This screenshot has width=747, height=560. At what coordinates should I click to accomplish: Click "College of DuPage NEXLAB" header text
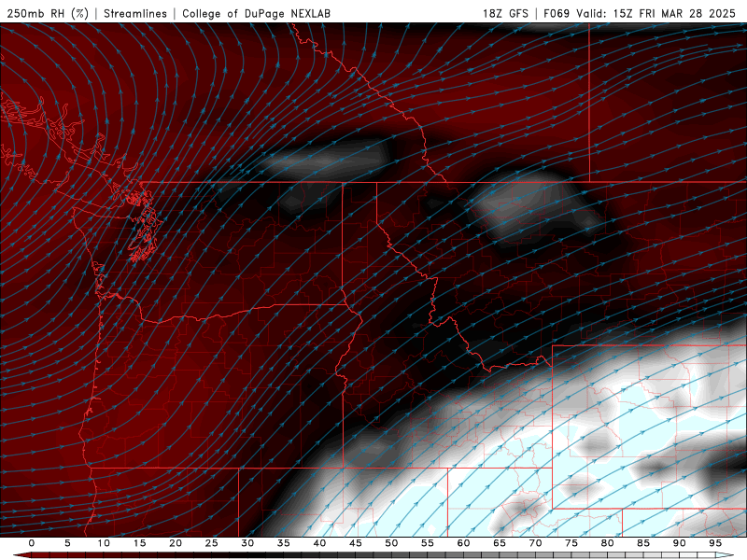point(256,13)
